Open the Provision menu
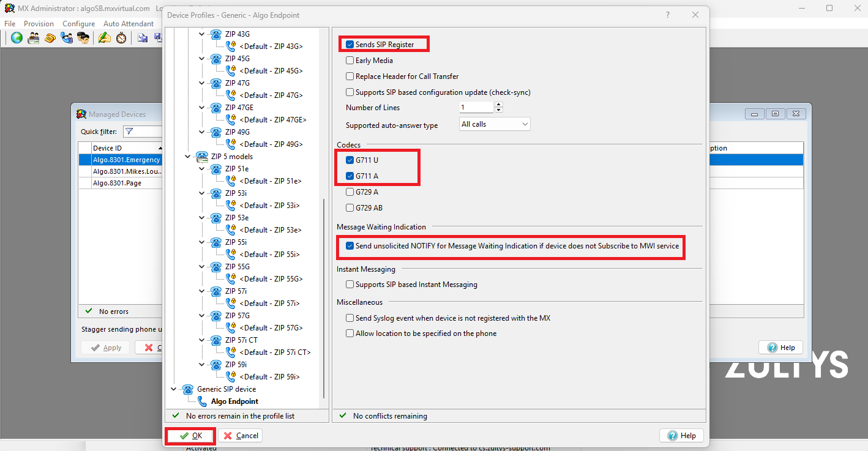Viewport: 868px width, 451px height. [39, 24]
